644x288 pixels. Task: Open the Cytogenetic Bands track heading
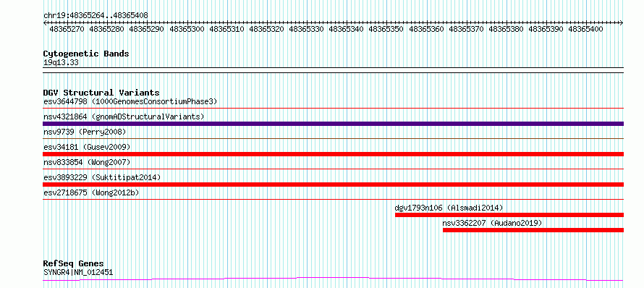[86, 54]
